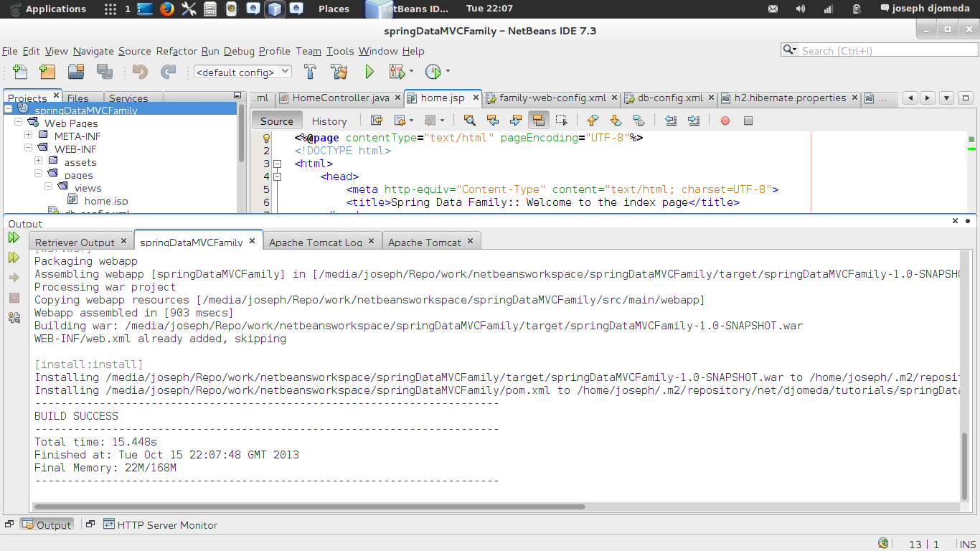Click Find Previous Occurrence editor icon
The height and width of the screenshot is (551, 980).
(x=492, y=121)
